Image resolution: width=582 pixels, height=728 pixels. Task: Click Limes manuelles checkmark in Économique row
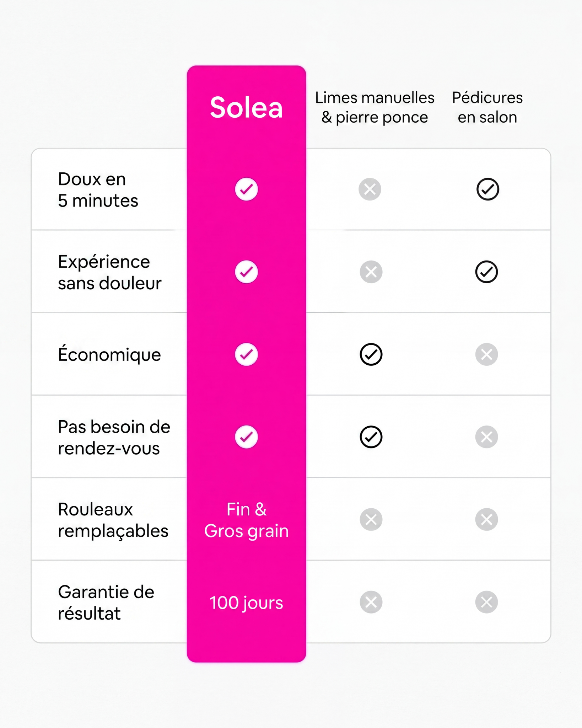(x=371, y=354)
